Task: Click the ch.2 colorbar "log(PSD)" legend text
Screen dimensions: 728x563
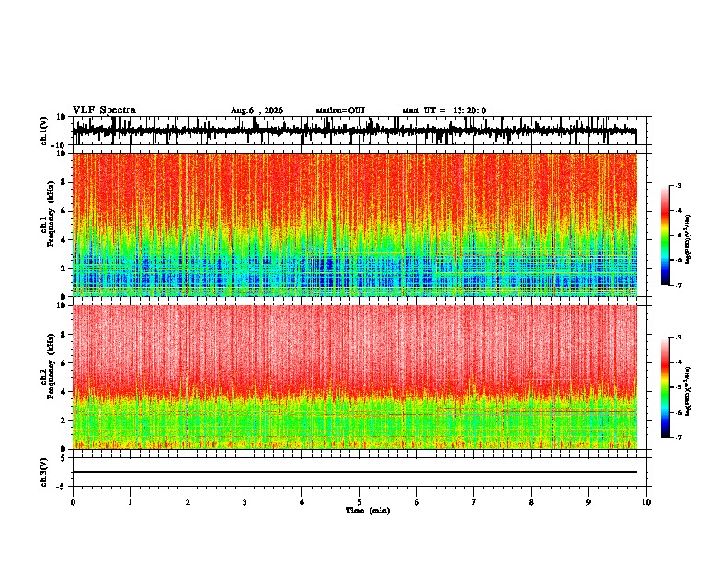Action: pos(688,391)
